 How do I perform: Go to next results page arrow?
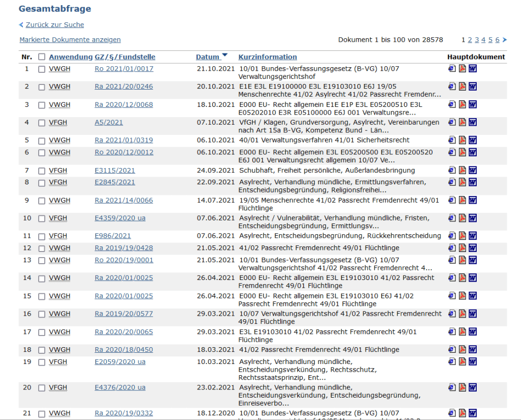point(505,40)
